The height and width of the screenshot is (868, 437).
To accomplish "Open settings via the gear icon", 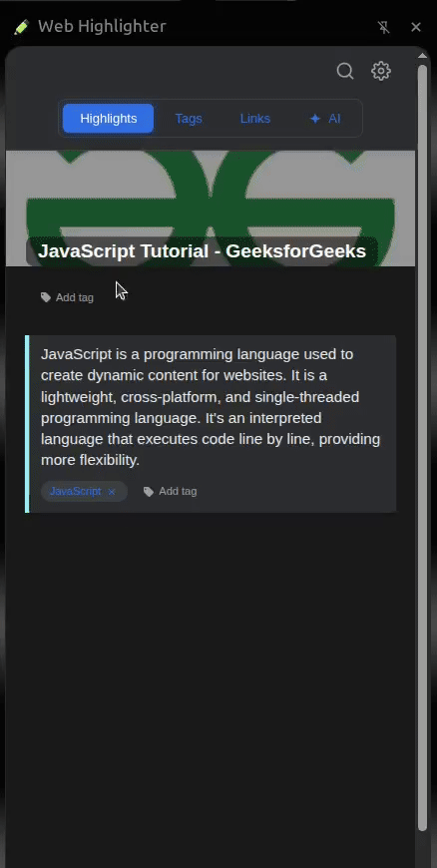I will tap(381, 71).
